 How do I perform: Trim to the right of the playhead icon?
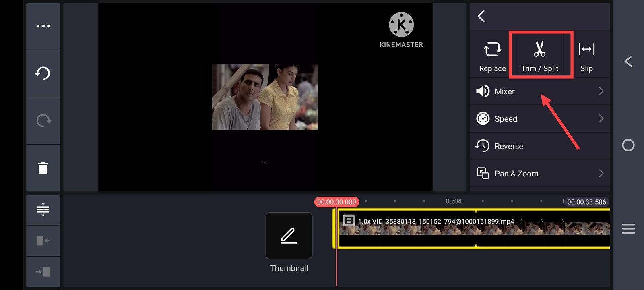[43, 272]
